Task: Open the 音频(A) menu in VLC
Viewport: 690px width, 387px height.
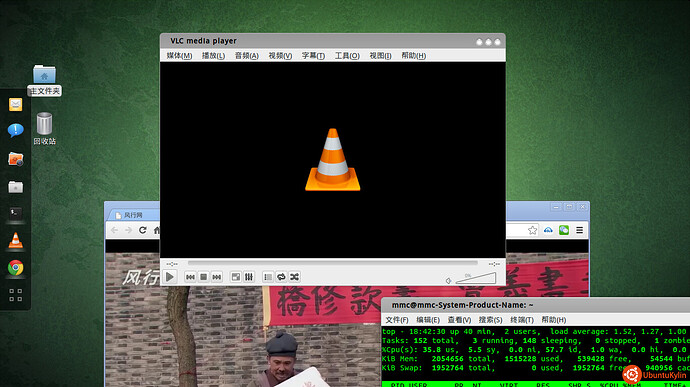Action: click(x=246, y=55)
